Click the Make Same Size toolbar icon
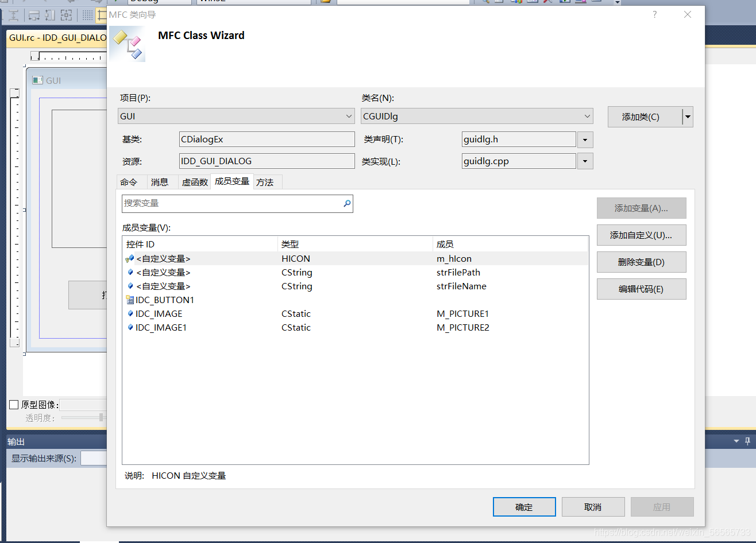Image resolution: width=756 pixels, height=543 pixels. 66,15
